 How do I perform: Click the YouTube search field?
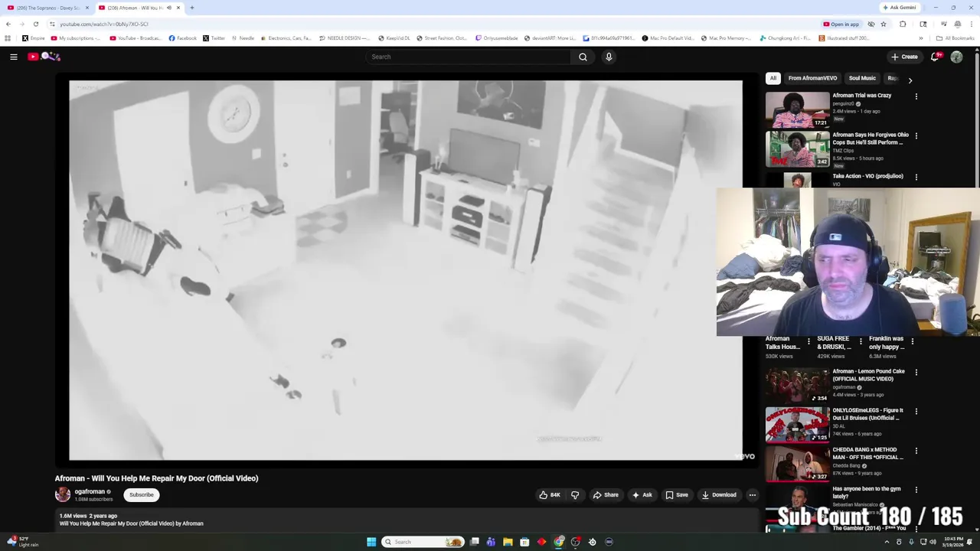(x=469, y=57)
